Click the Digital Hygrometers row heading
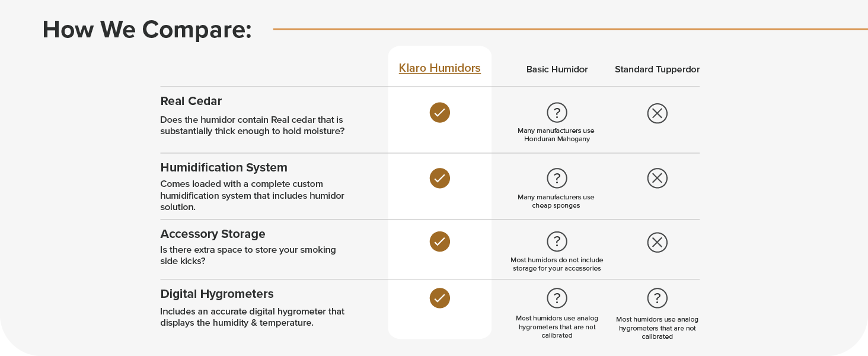Screen dimensions: 868x356 (216, 294)
